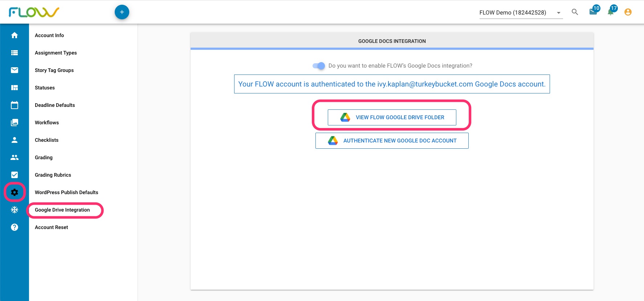Open the mail inbox icon with badge 10
Screen dimensions: 644x301
pyautogui.click(x=594, y=11)
